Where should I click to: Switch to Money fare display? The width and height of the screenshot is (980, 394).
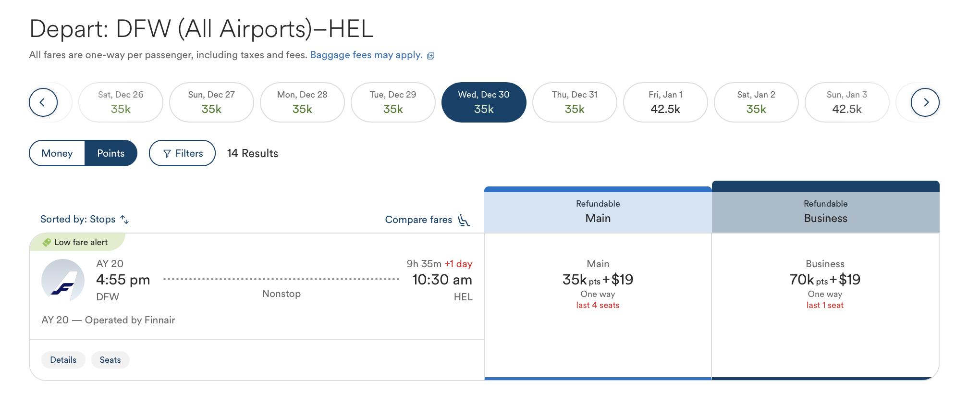point(57,153)
